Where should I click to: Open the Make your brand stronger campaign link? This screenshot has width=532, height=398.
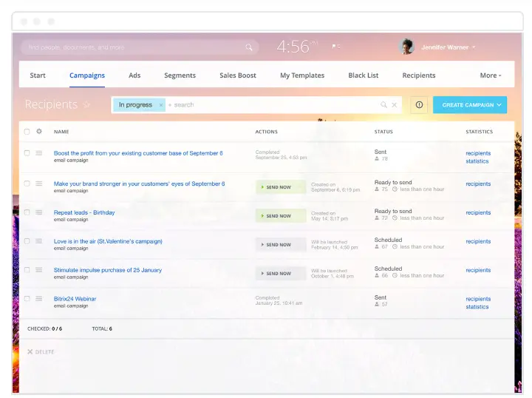(139, 183)
